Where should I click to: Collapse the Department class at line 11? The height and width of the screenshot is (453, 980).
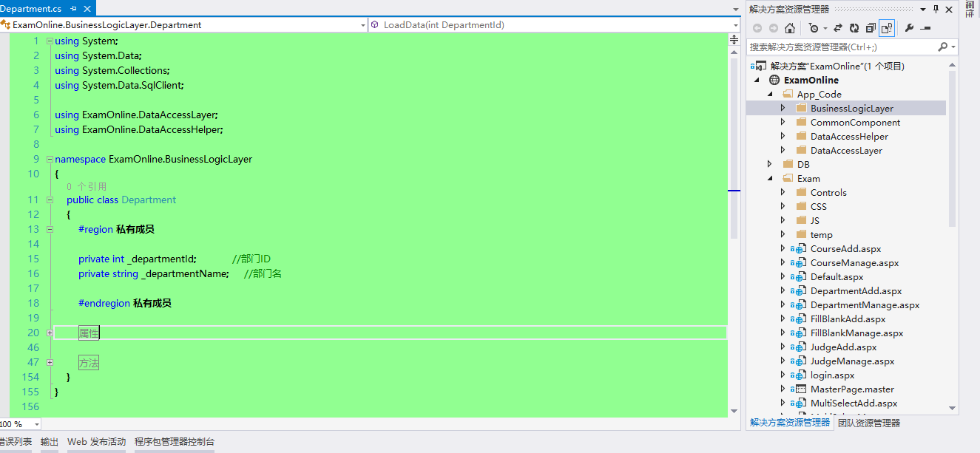[x=50, y=200]
